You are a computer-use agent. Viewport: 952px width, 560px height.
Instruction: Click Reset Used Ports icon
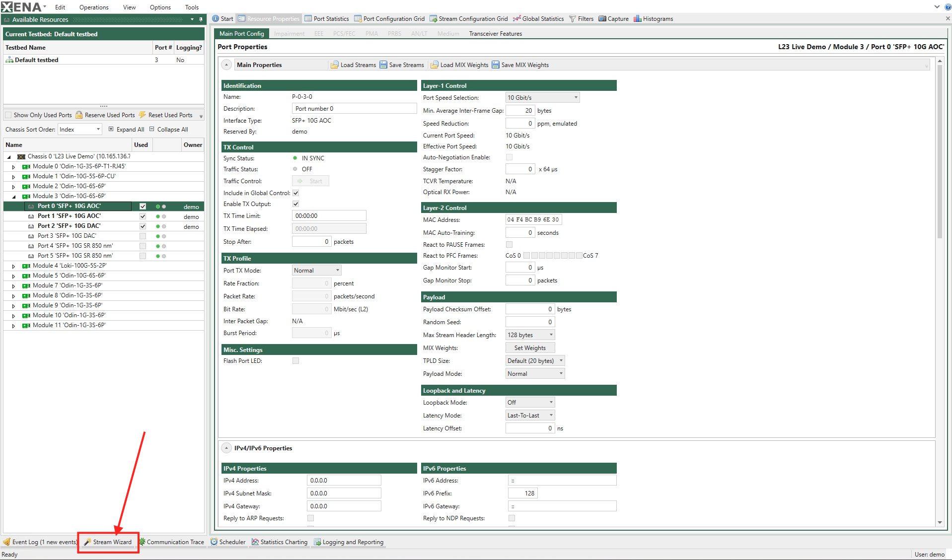pos(143,115)
